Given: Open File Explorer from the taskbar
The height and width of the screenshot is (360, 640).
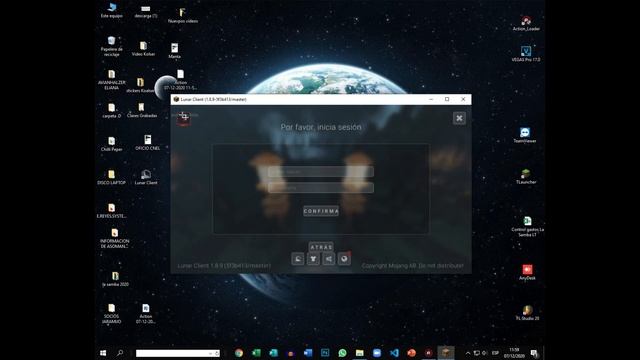Looking at the screenshot, I should tap(360, 353).
